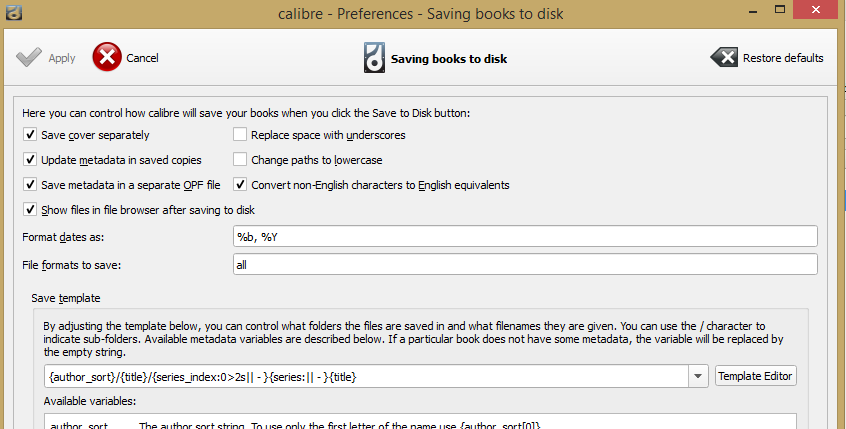The height and width of the screenshot is (429, 846).
Task: Open the save template dropdown arrow
Action: 698,376
